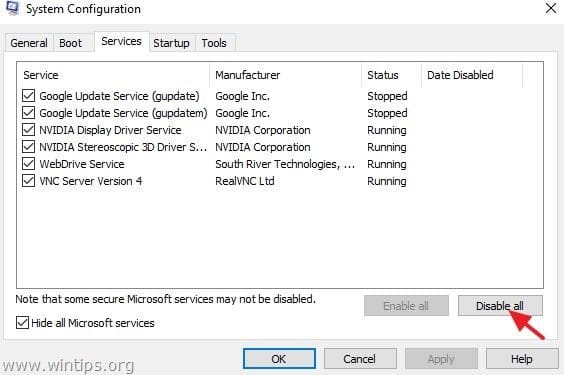
Task: Click 'Running' status for WebDrive Service
Action: (387, 164)
